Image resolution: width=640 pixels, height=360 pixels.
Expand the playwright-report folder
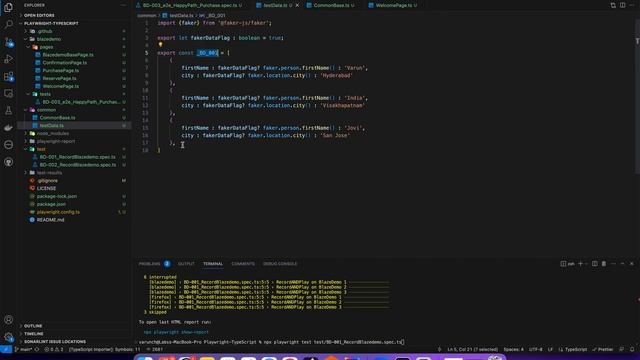tap(56, 141)
